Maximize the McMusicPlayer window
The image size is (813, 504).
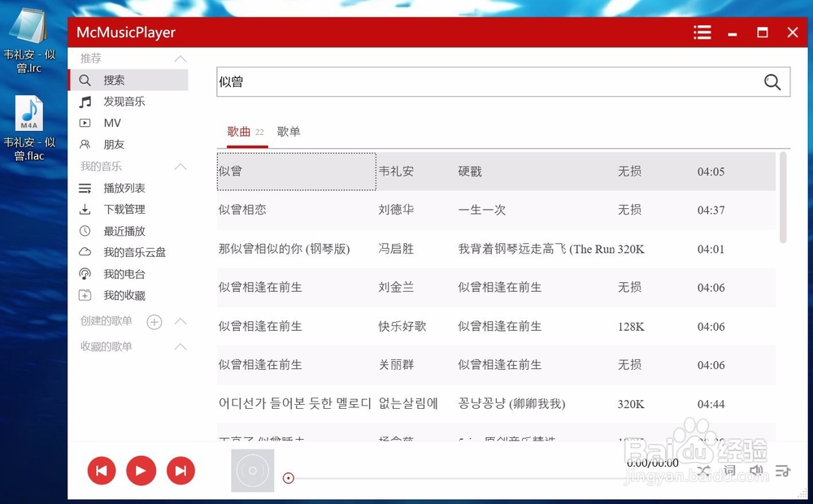tap(763, 33)
